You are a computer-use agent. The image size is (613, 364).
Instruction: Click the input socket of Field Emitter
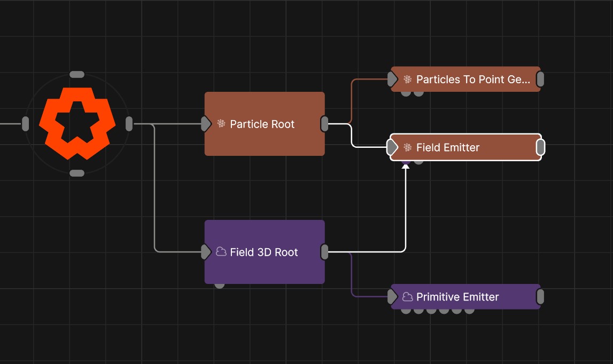coord(392,147)
